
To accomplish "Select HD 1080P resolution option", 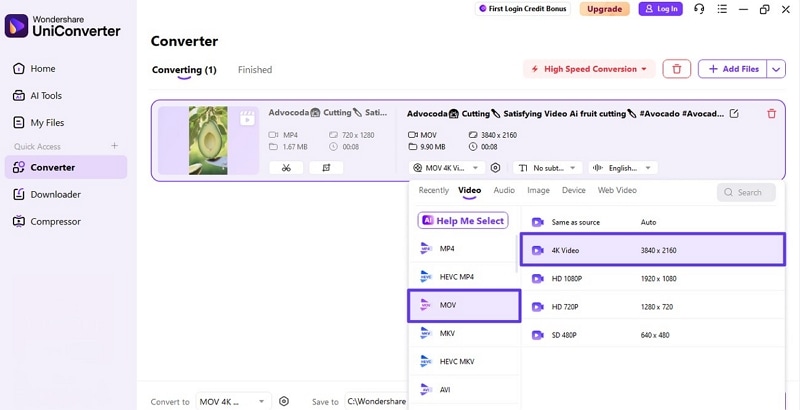I will click(653, 279).
